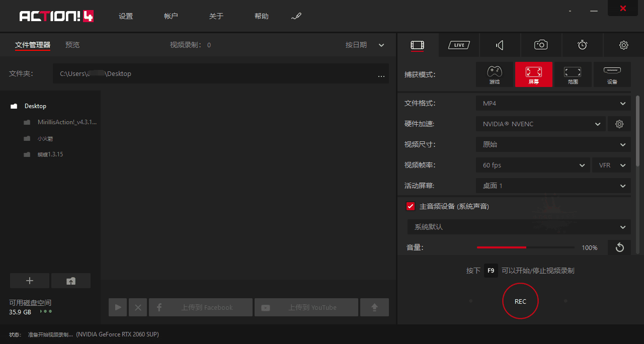Select the 设备 (device) capture mode

pos(612,74)
